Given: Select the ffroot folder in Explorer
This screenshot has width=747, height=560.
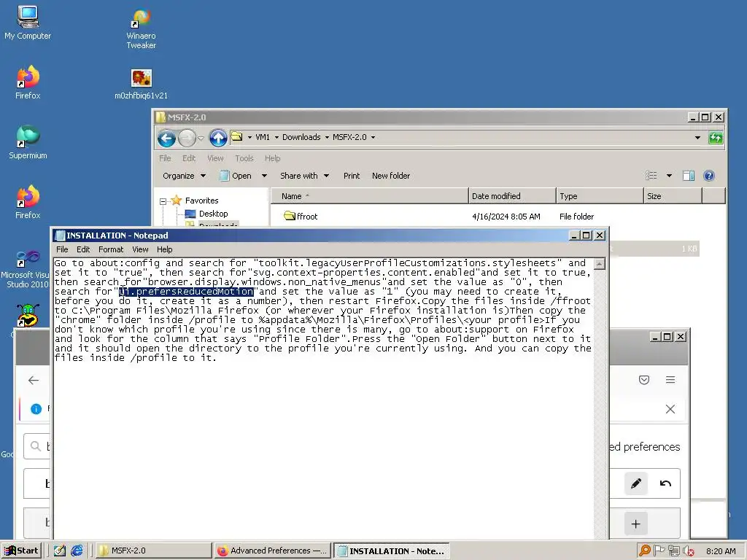Looking at the screenshot, I should tap(301, 216).
